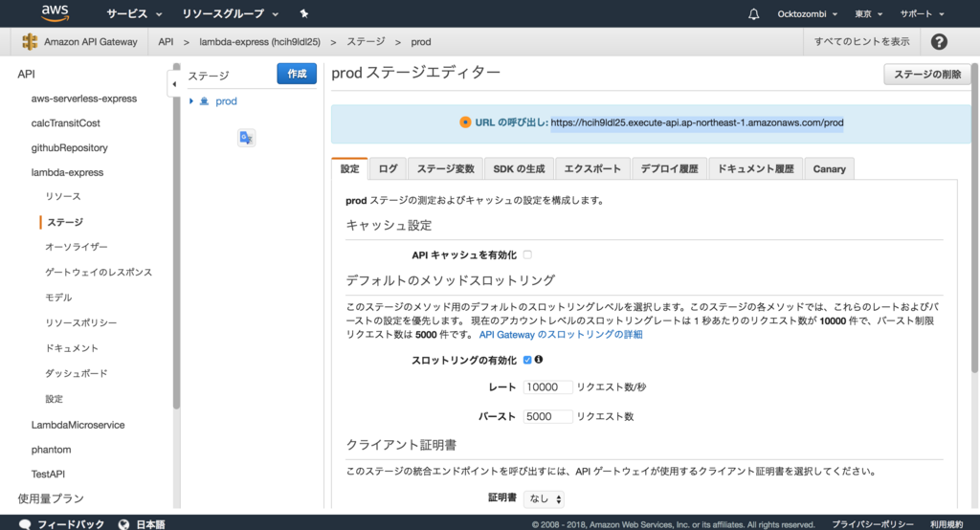Open the 東京 region dropdown
Viewport: 980px width, 530px height.
pos(868,13)
